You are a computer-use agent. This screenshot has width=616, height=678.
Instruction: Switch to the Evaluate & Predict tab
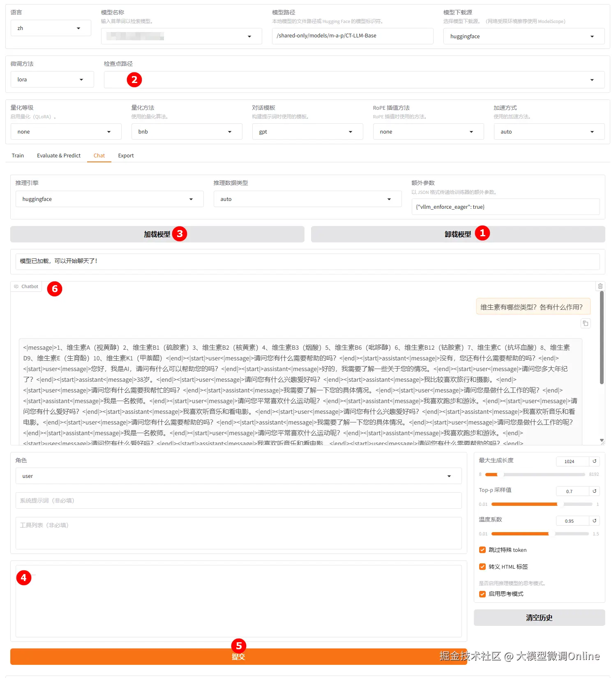(59, 155)
